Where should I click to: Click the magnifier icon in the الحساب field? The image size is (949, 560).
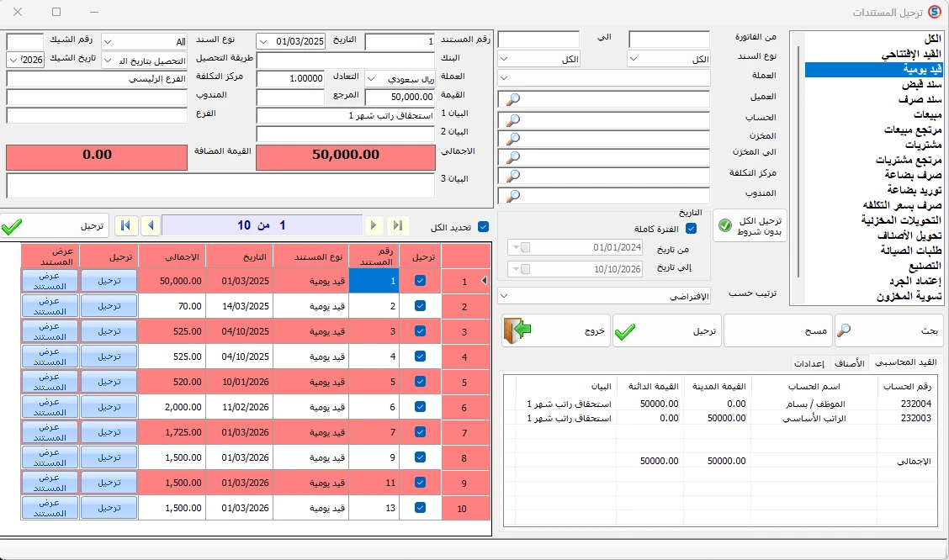512,119
